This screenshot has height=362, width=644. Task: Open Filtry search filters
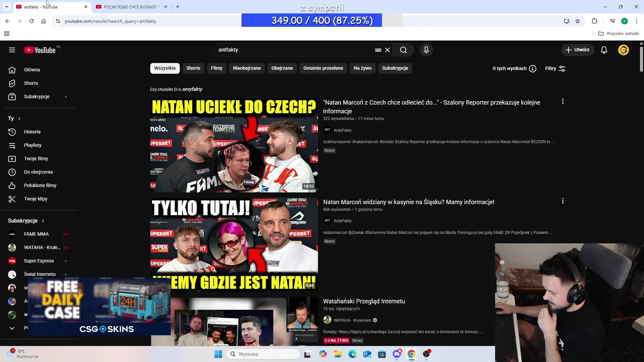(x=555, y=68)
